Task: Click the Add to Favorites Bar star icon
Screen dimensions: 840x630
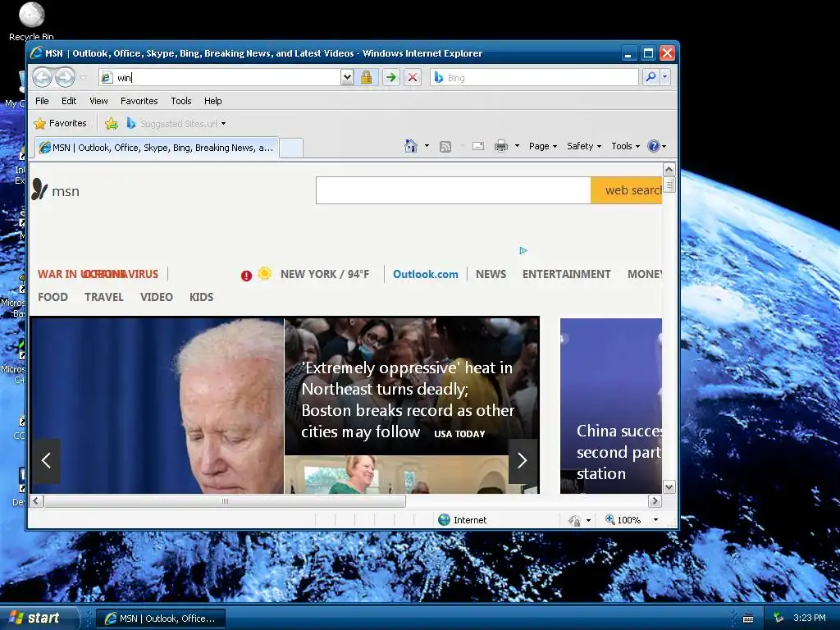Action: (x=112, y=124)
